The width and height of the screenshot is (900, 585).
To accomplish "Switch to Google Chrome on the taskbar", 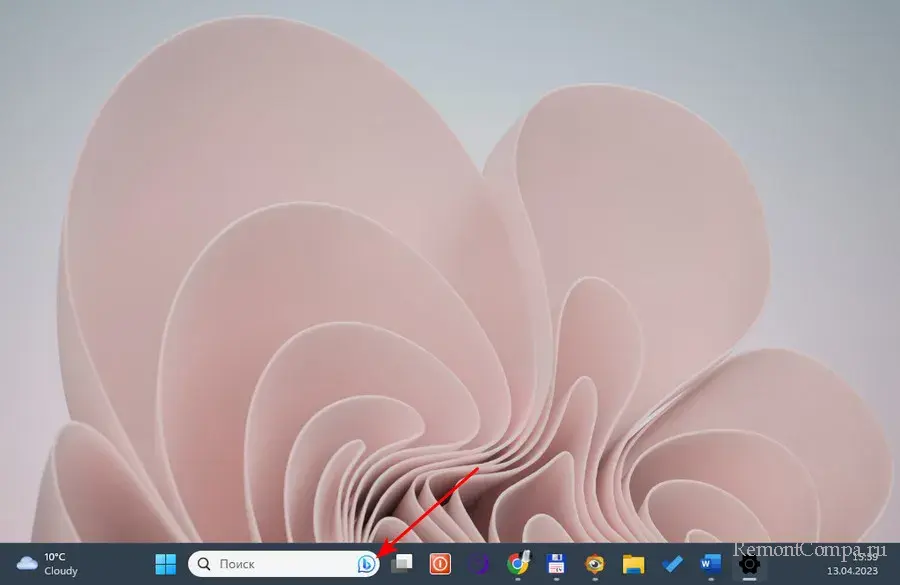I will pos(517,564).
